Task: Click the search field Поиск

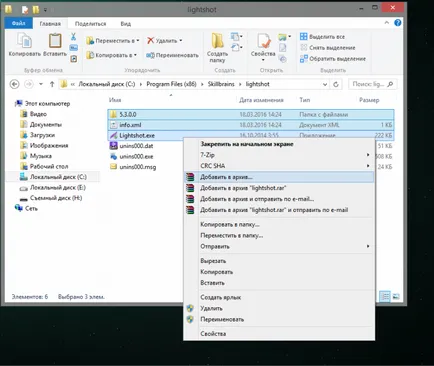Action: [372, 84]
